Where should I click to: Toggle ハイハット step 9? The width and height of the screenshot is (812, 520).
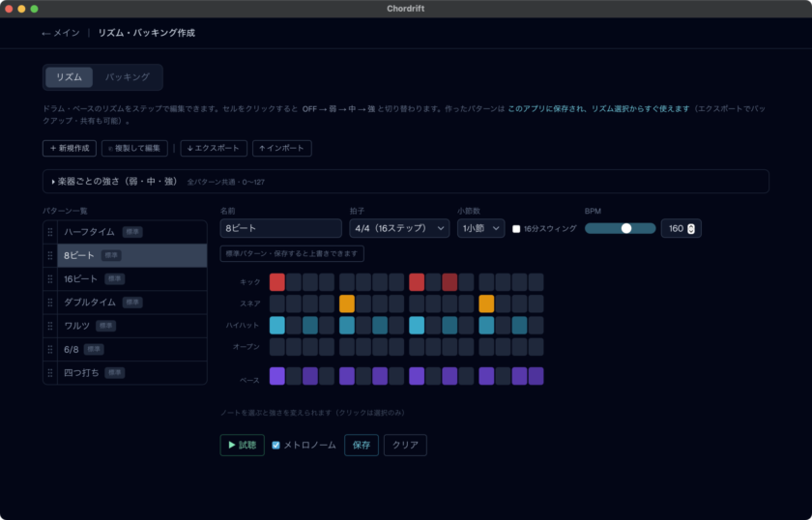(417, 326)
